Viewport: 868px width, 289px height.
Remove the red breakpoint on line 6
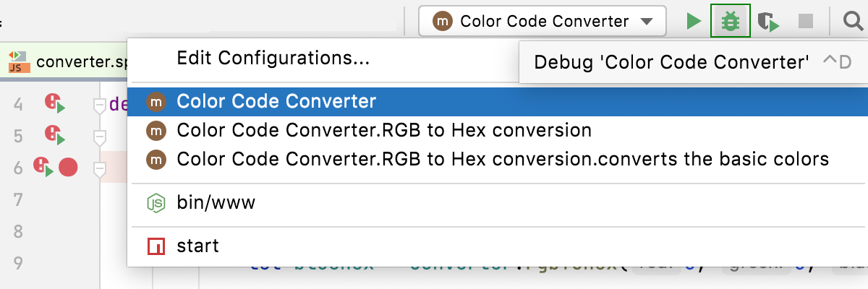(68, 168)
